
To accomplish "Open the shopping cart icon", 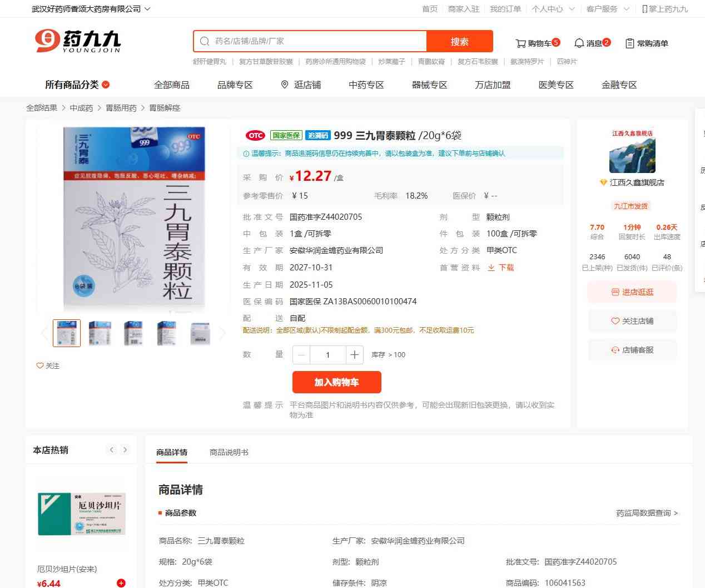I will click(520, 43).
